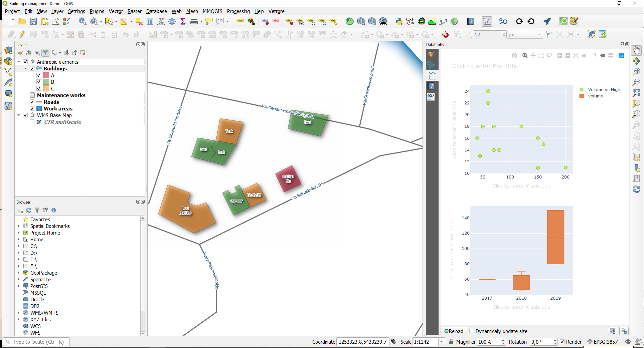The height and width of the screenshot is (348, 644).
Task: Click the Reload plot button
Action: [x=454, y=331]
